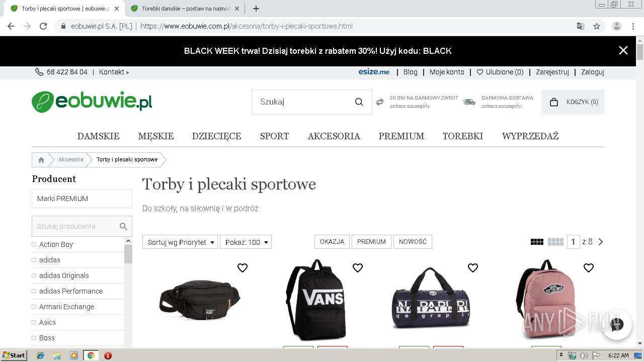The height and width of the screenshot is (362, 644).
Task: Click the search magnifier icon in Szukaj box
Action: (359, 102)
